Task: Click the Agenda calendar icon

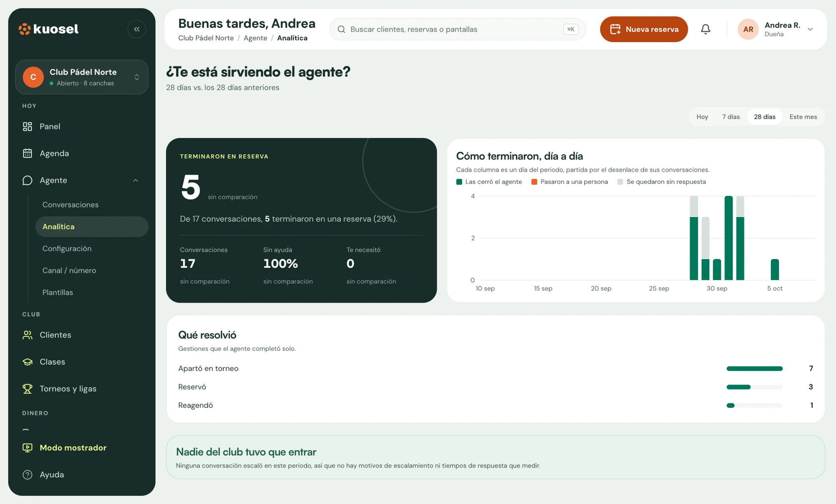Action: (x=28, y=153)
